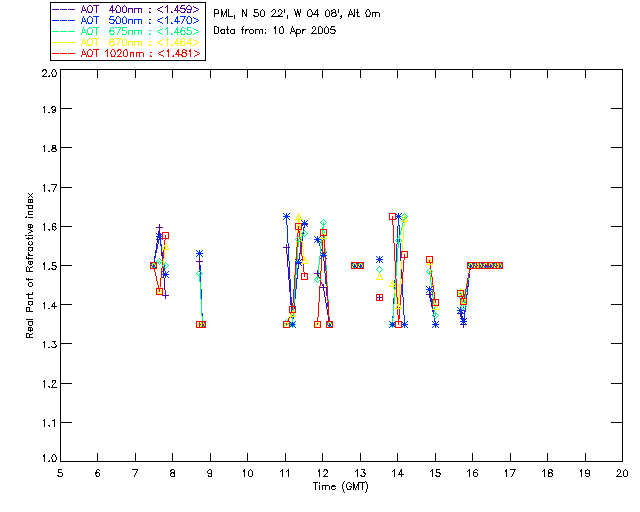Click x-axis tick label '15'

tap(435, 473)
